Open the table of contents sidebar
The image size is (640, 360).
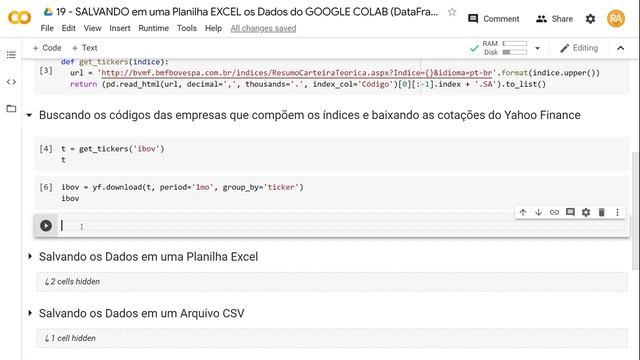coord(11,55)
